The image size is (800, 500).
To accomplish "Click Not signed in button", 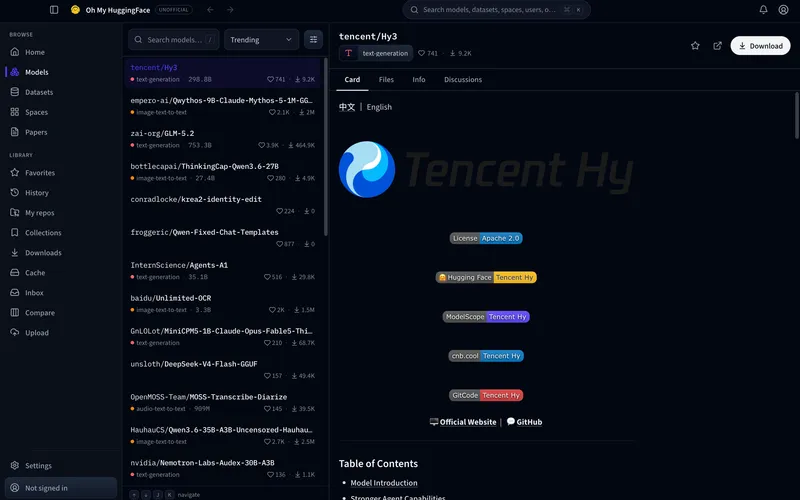I will click(61, 488).
